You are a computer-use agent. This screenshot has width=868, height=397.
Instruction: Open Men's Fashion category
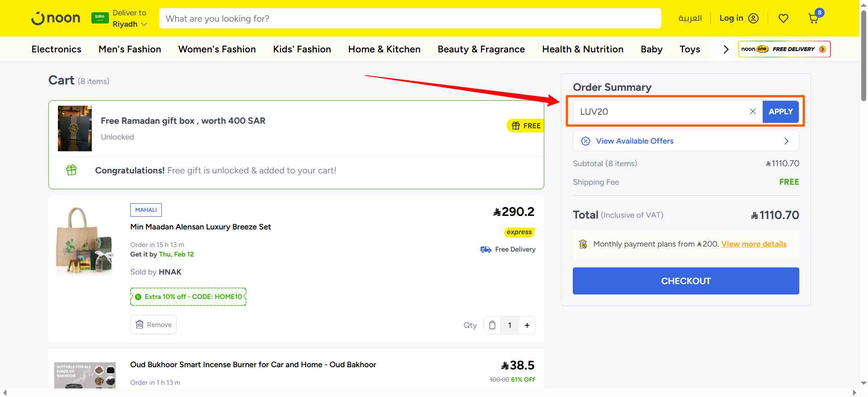130,49
